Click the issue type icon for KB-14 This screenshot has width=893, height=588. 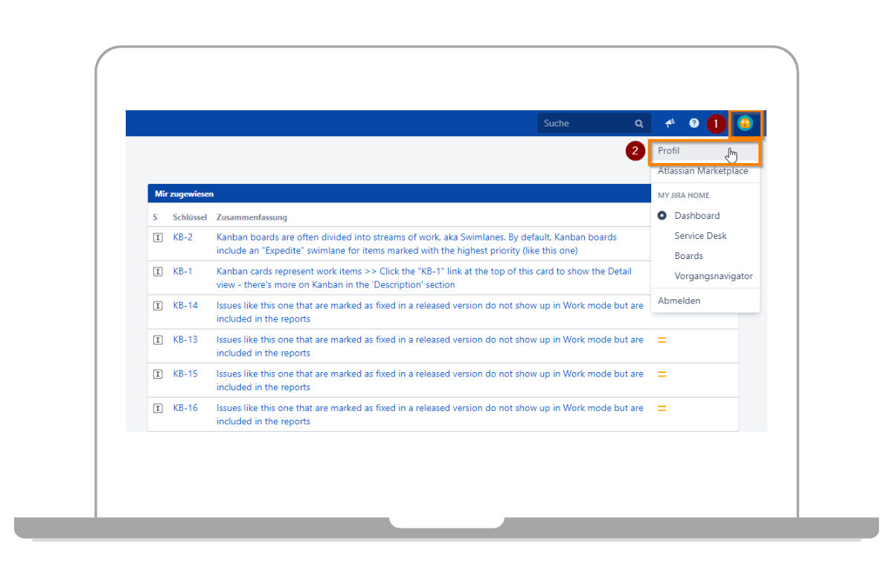click(158, 306)
